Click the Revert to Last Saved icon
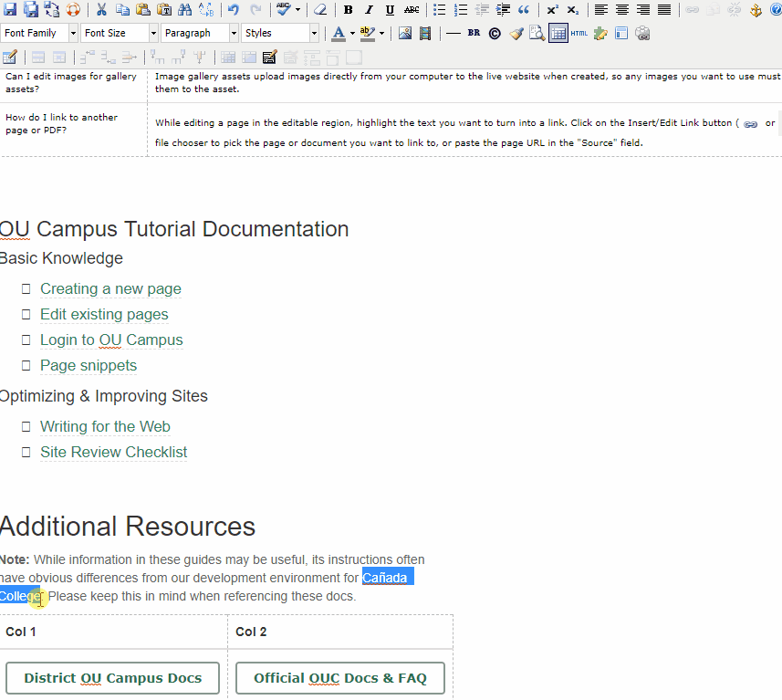 coord(51,9)
